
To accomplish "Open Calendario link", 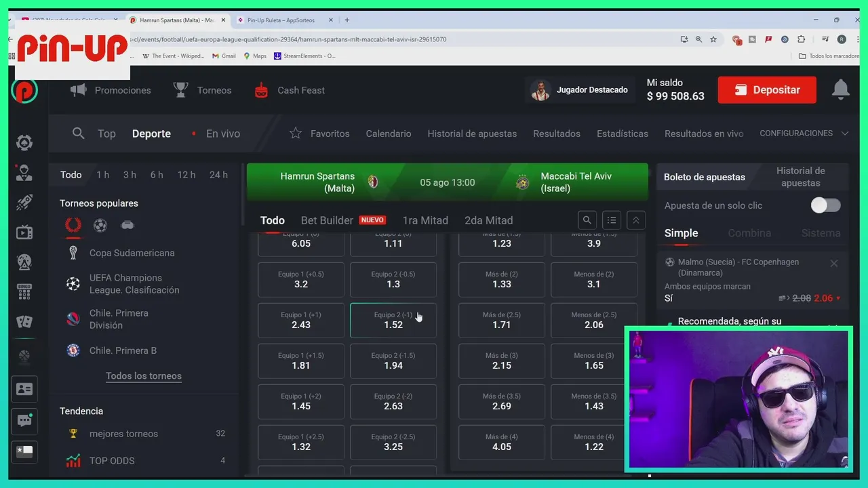I will coord(389,134).
